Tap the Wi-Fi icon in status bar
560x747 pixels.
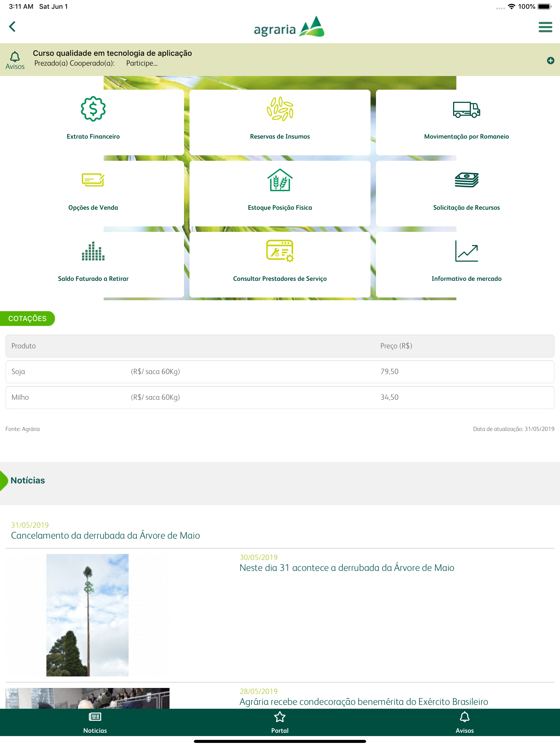coord(511,6)
